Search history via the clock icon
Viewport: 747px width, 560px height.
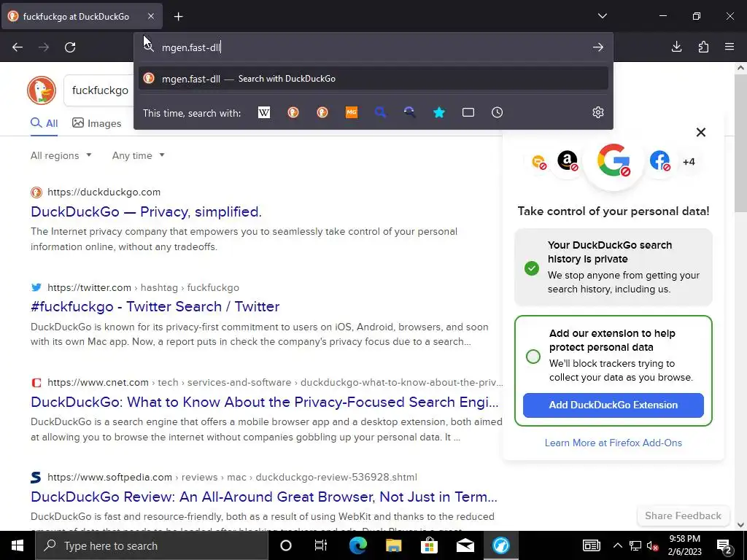(497, 112)
